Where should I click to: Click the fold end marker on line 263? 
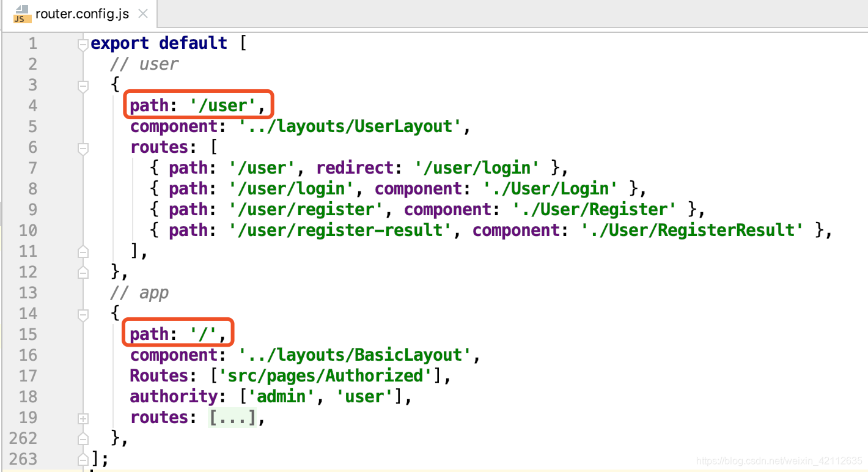[83, 459]
